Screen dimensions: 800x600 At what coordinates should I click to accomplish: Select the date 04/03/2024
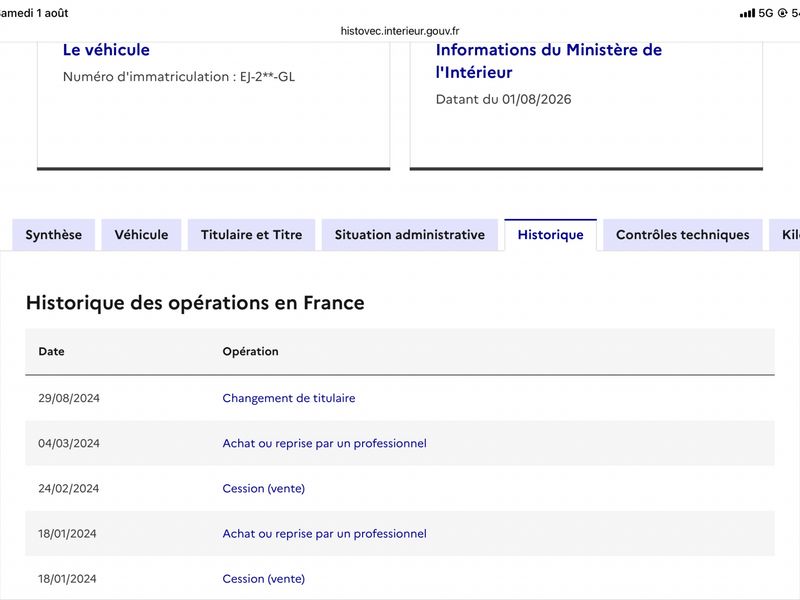point(69,443)
